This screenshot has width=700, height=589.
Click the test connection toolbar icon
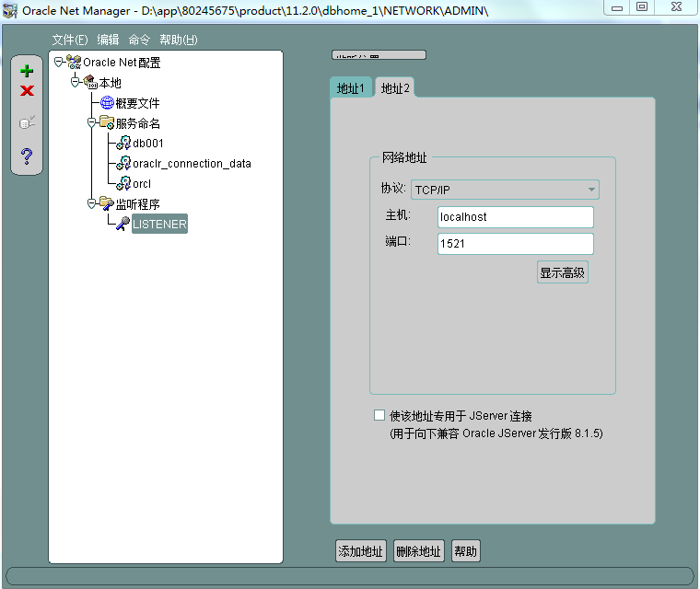[x=27, y=122]
